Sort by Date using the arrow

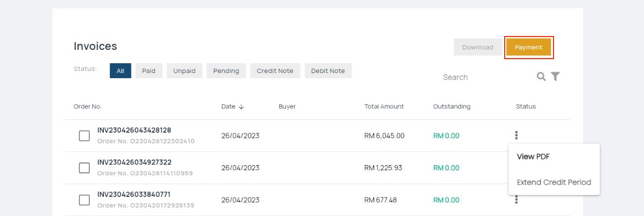pos(242,107)
